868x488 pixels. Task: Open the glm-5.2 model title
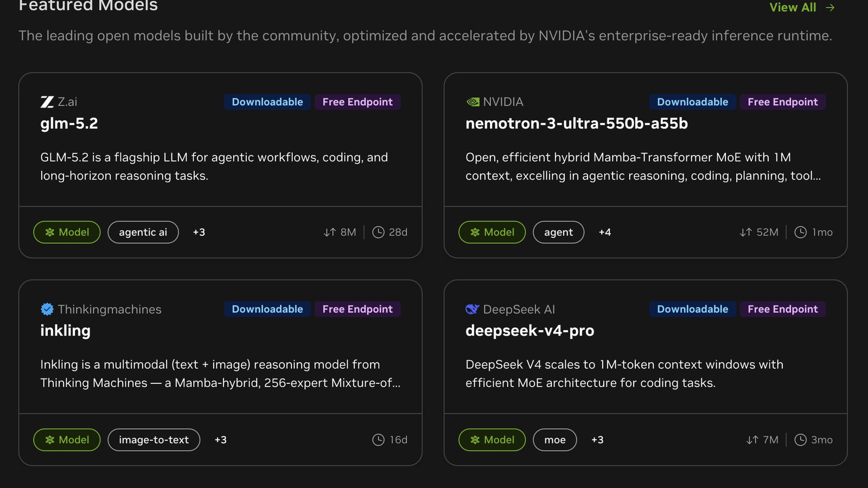[69, 124]
